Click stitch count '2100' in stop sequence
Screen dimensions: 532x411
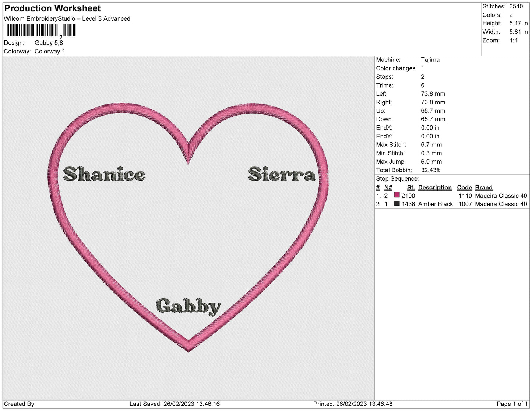coord(408,196)
